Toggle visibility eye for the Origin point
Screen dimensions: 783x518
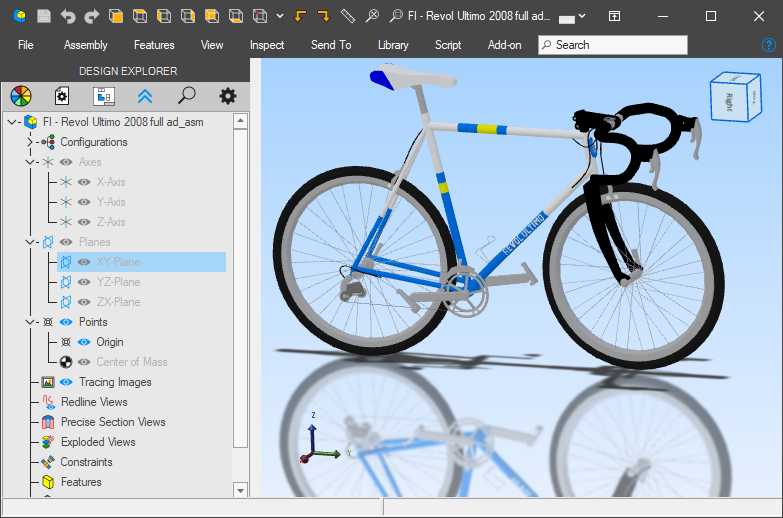click(x=84, y=342)
